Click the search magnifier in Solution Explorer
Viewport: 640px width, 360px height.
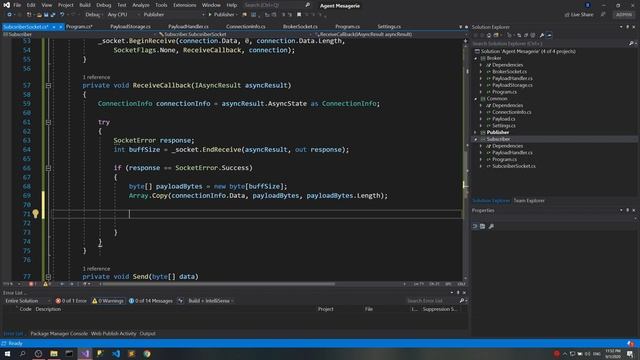coord(631,43)
